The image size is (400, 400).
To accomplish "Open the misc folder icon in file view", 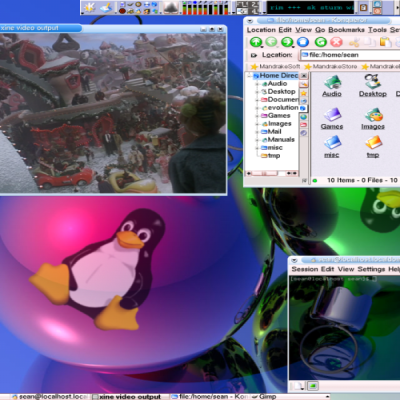I will tap(332, 147).
